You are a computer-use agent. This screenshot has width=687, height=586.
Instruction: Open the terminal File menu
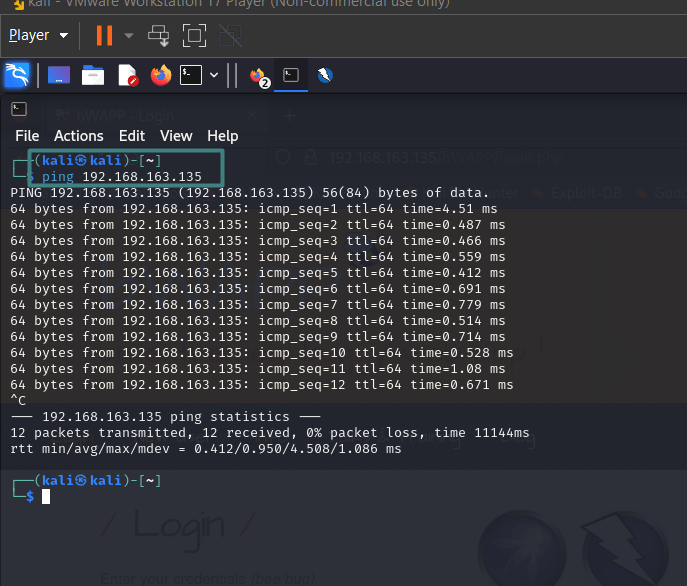coord(27,136)
